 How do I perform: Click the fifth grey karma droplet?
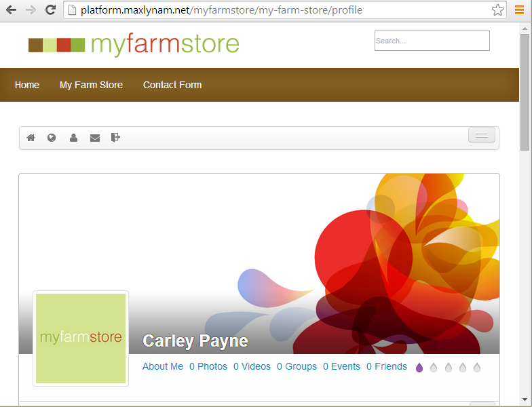(477, 368)
